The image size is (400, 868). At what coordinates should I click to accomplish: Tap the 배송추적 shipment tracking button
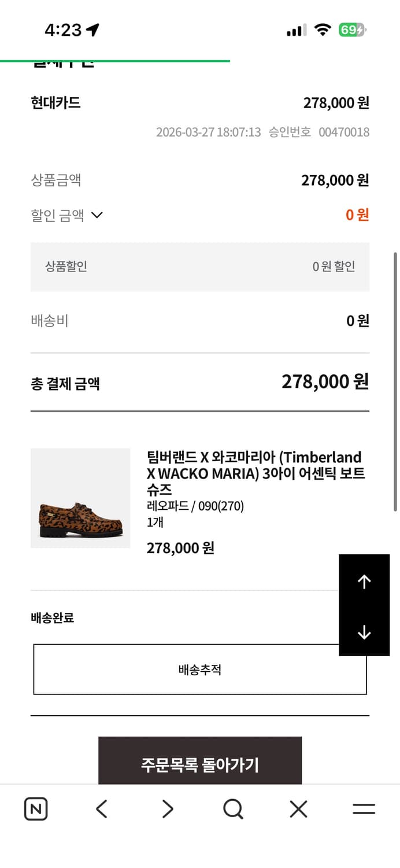[199, 669]
